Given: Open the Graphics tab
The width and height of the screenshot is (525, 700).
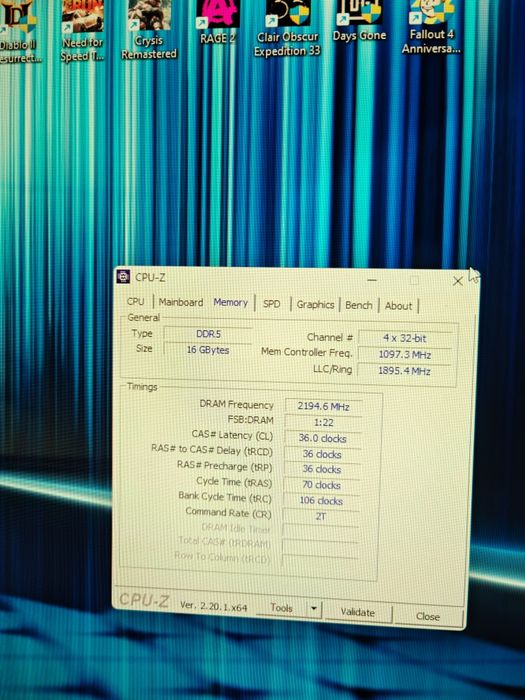Looking at the screenshot, I should tap(315, 304).
